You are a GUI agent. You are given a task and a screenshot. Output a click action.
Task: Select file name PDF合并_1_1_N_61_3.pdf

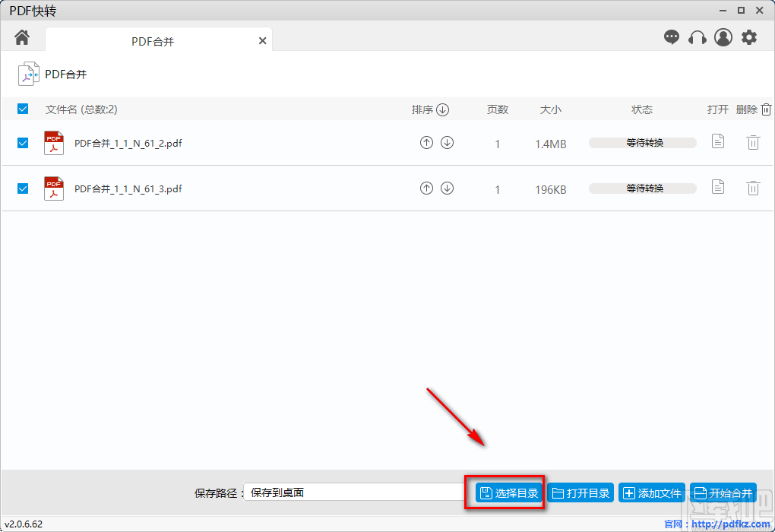point(128,189)
